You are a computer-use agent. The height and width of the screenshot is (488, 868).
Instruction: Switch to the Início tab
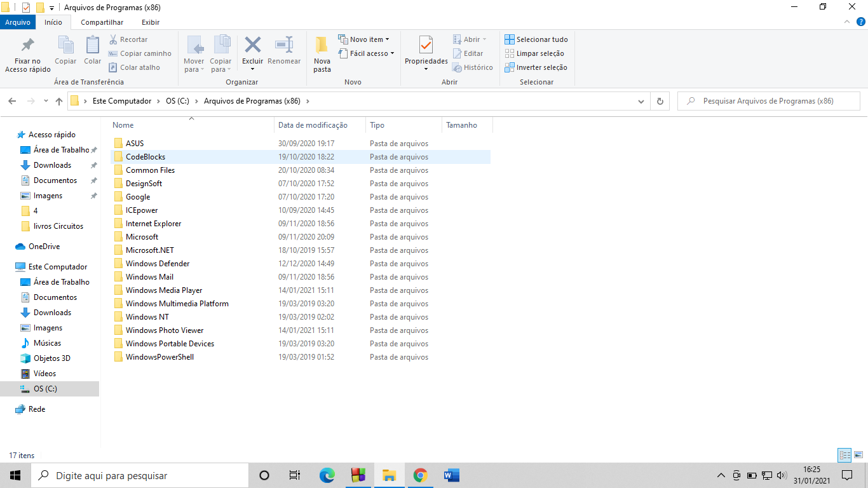53,22
